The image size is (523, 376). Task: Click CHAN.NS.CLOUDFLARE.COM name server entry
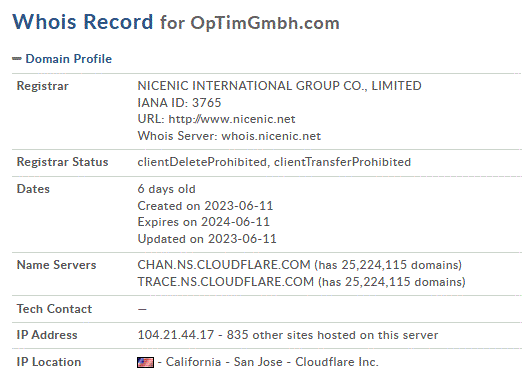224,265
